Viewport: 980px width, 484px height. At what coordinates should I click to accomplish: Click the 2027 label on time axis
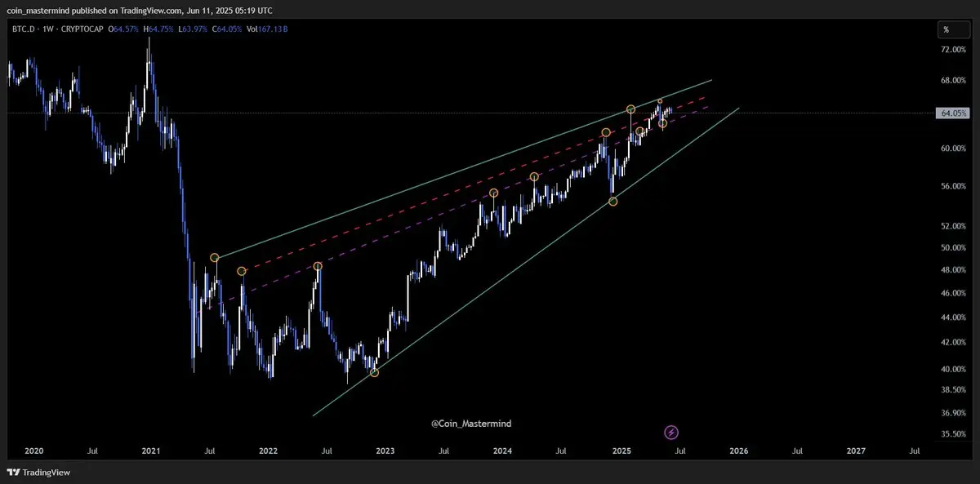pos(856,451)
